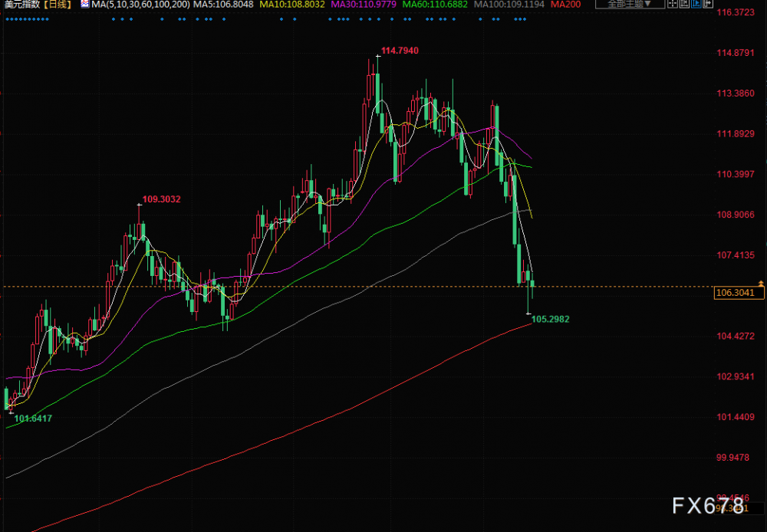Select the magenta MA30:110.9779 legend
767x532 pixels.
pyautogui.click(x=364, y=5)
